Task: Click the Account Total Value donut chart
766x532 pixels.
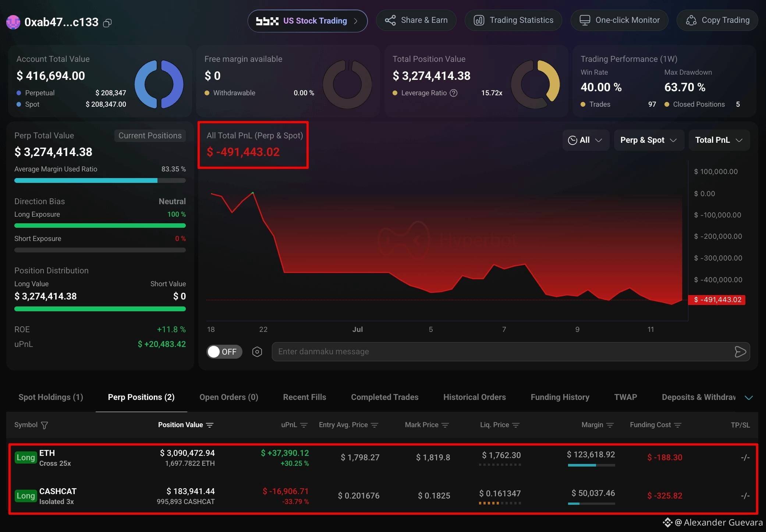Action: click(159, 84)
